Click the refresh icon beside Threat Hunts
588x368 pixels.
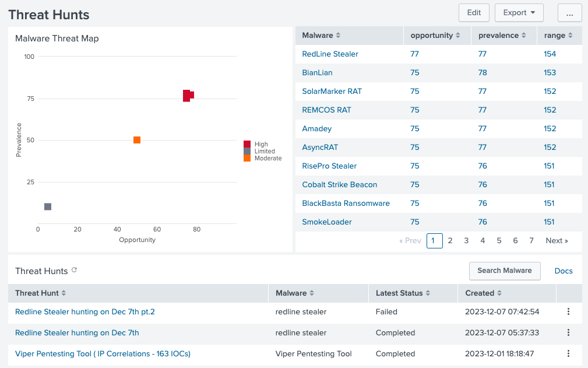tap(74, 271)
